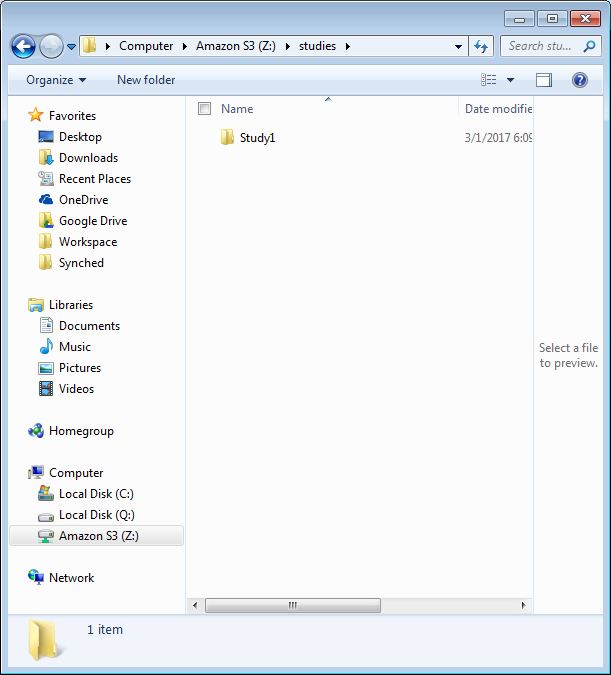
Task: Open the view options dropdown arrow
Action: point(511,80)
